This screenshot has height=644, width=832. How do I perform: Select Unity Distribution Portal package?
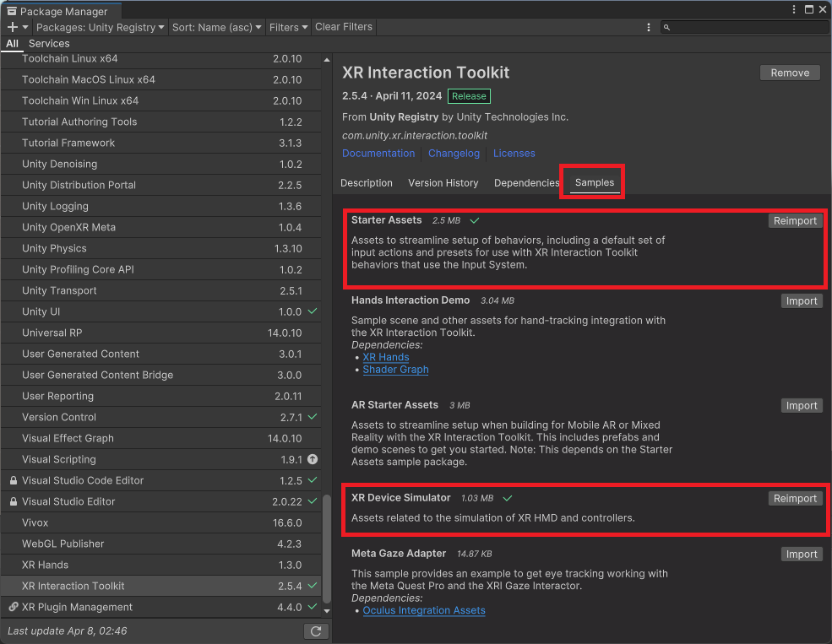[x=160, y=185]
